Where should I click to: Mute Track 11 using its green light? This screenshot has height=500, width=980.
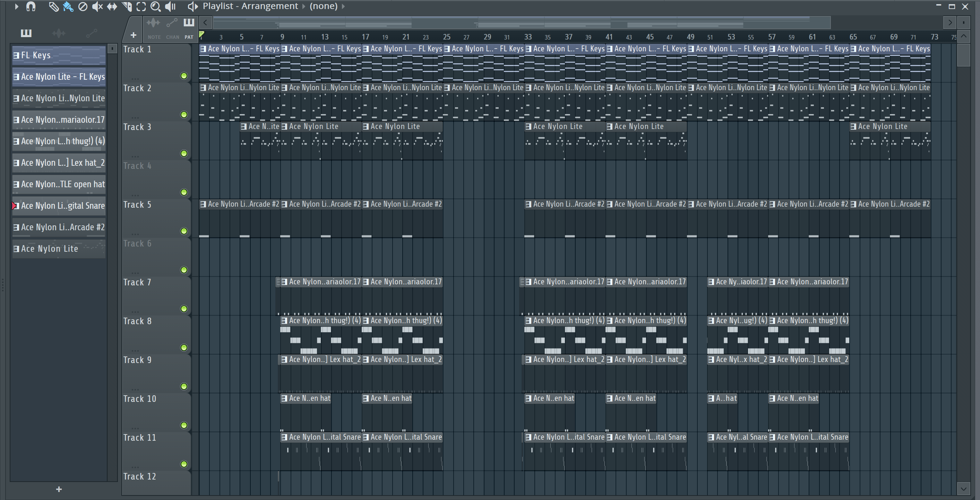click(x=184, y=464)
